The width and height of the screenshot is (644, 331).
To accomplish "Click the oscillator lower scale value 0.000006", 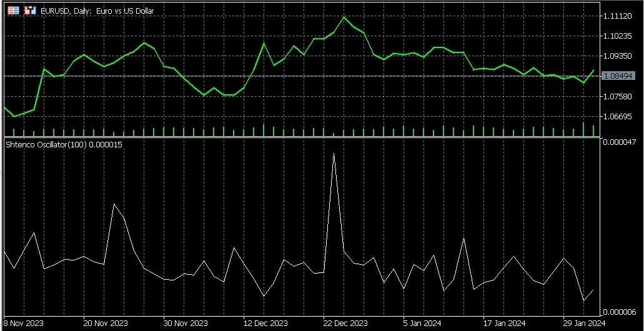I will (620, 312).
